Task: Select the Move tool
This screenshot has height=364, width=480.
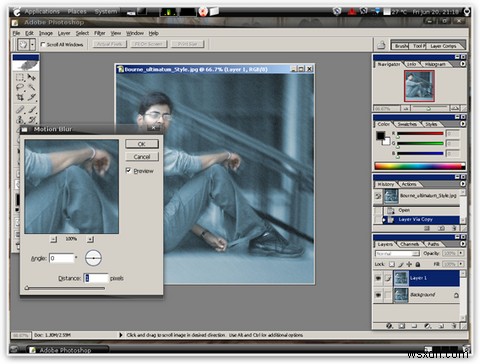Action: click(32, 77)
